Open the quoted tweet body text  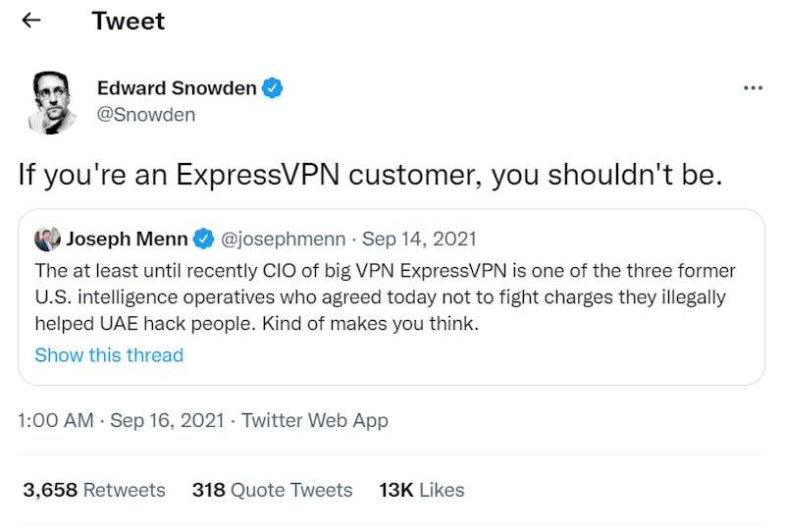385,297
